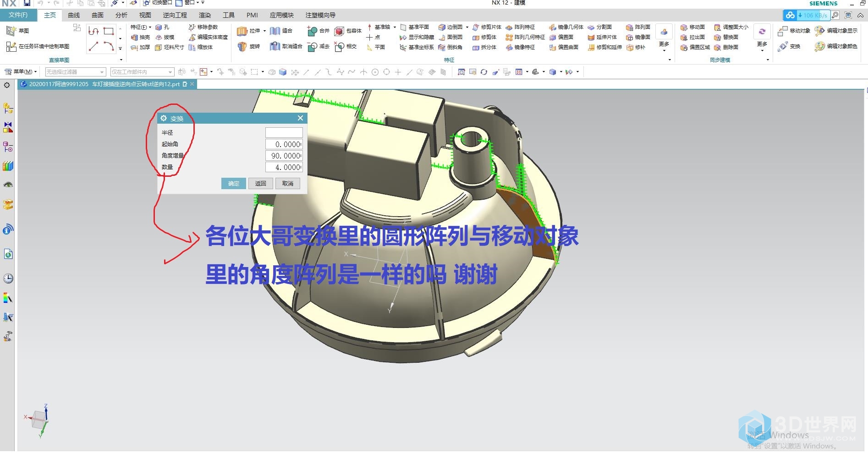Open sketch in task environment (在任务环境中绘制草图)

pos(38,46)
